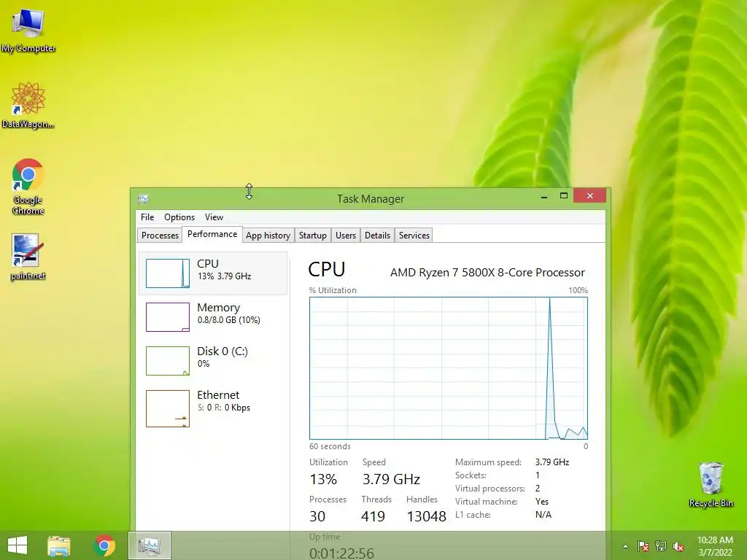Open the File menu

[147, 217]
